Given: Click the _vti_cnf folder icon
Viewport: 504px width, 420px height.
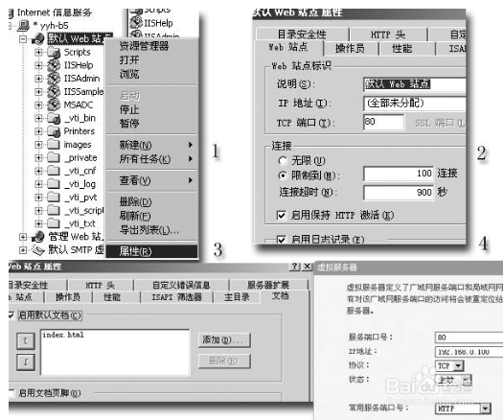Looking at the screenshot, I should (54, 171).
